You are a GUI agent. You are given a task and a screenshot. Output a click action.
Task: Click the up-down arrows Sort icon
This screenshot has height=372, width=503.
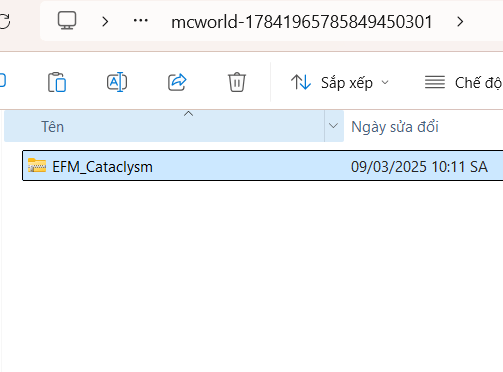[301, 82]
